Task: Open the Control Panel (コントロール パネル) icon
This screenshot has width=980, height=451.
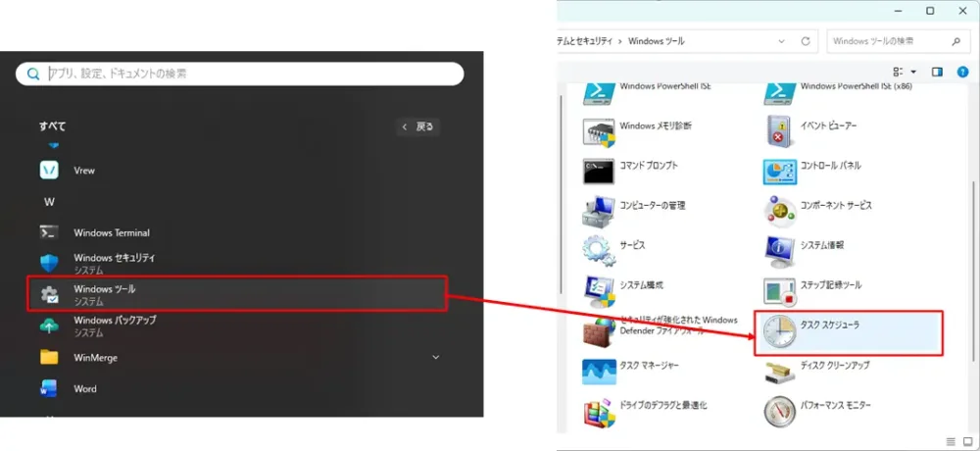Action: [x=779, y=171]
